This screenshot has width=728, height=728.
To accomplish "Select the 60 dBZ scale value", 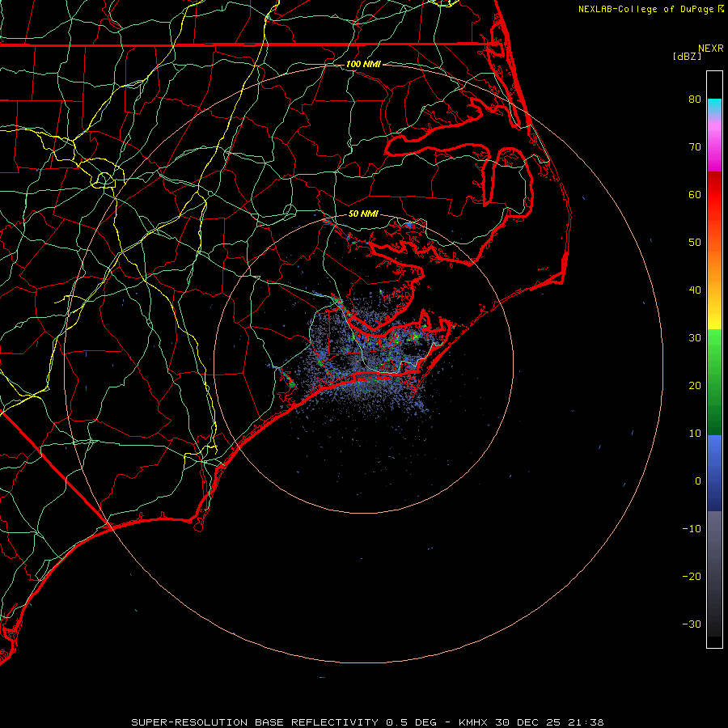I will click(695, 194).
